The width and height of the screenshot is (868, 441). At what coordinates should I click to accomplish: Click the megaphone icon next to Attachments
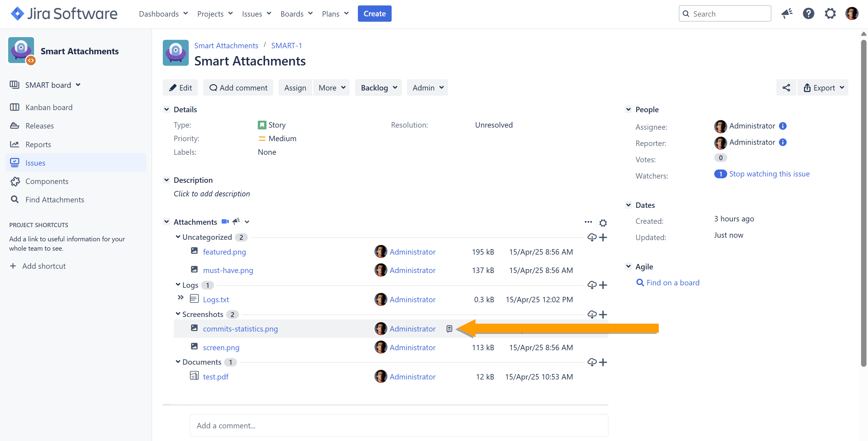tap(236, 221)
